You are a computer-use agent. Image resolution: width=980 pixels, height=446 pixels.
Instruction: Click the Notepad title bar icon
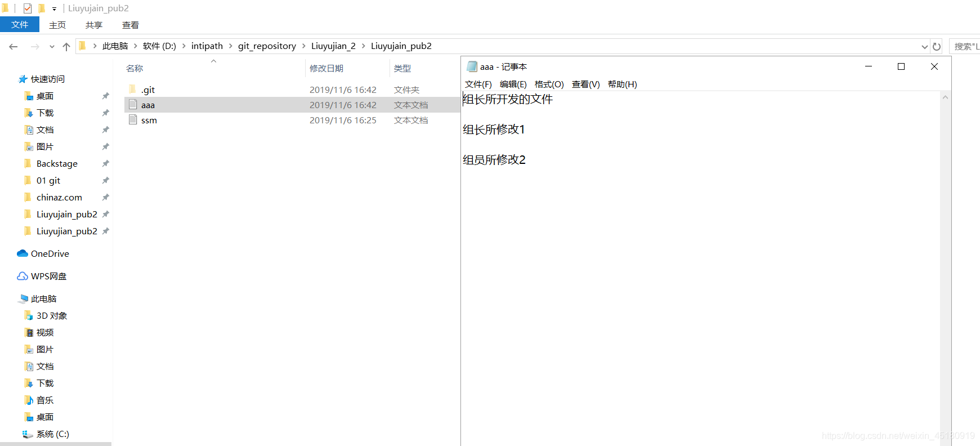click(472, 66)
